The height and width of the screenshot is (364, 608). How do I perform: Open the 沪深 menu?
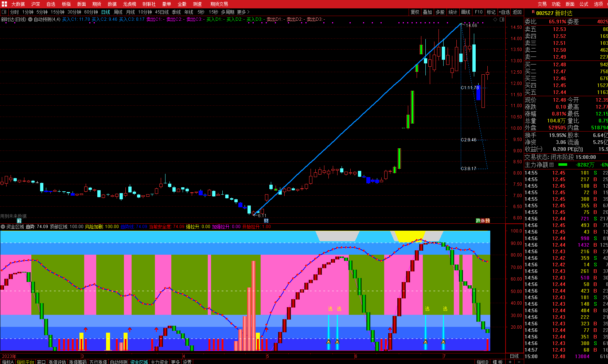point(36,4)
